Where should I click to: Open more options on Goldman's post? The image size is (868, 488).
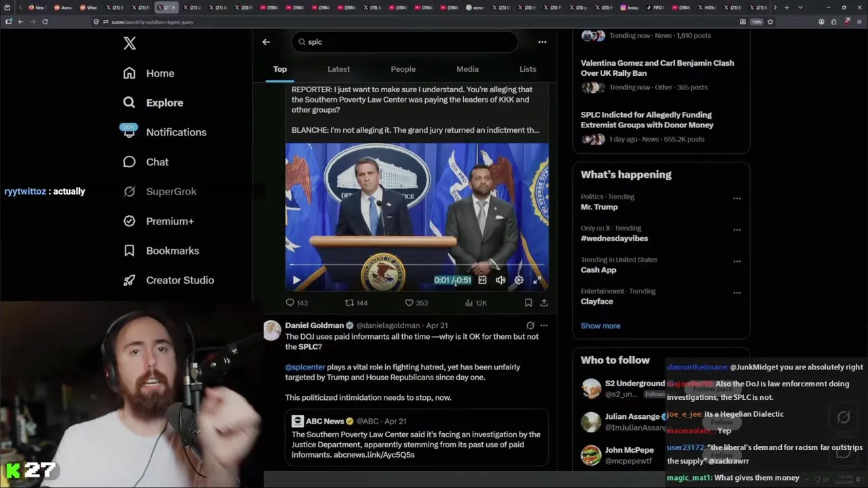click(544, 325)
